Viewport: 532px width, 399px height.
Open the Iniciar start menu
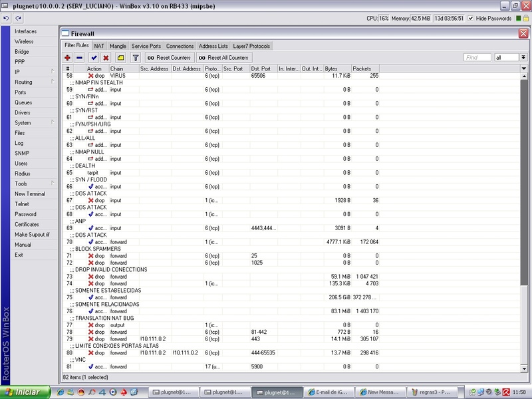point(25,392)
